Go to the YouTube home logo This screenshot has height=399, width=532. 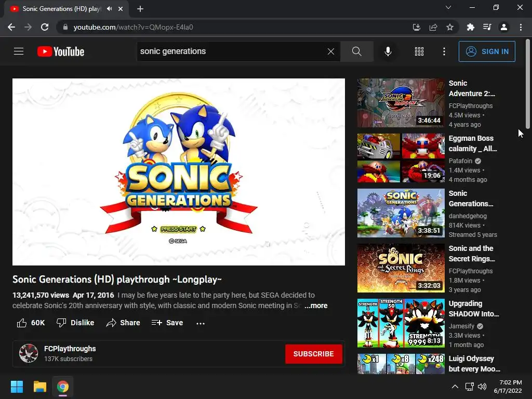tap(61, 51)
